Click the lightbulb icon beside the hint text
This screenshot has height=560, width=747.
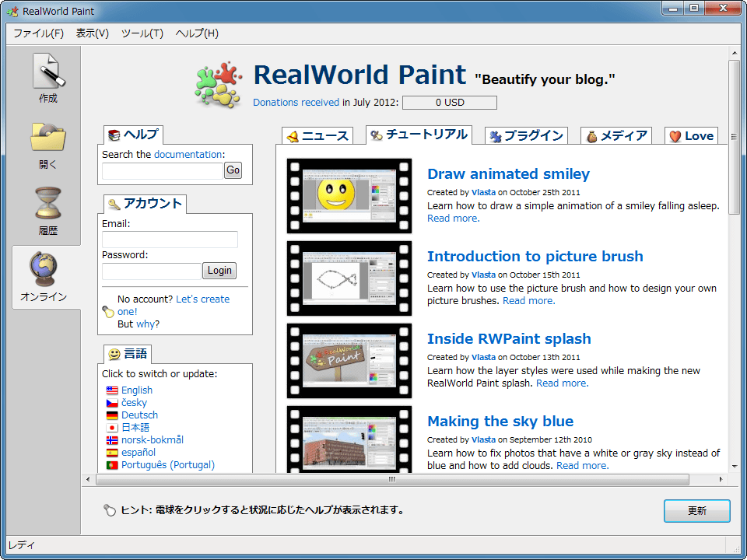[110, 510]
